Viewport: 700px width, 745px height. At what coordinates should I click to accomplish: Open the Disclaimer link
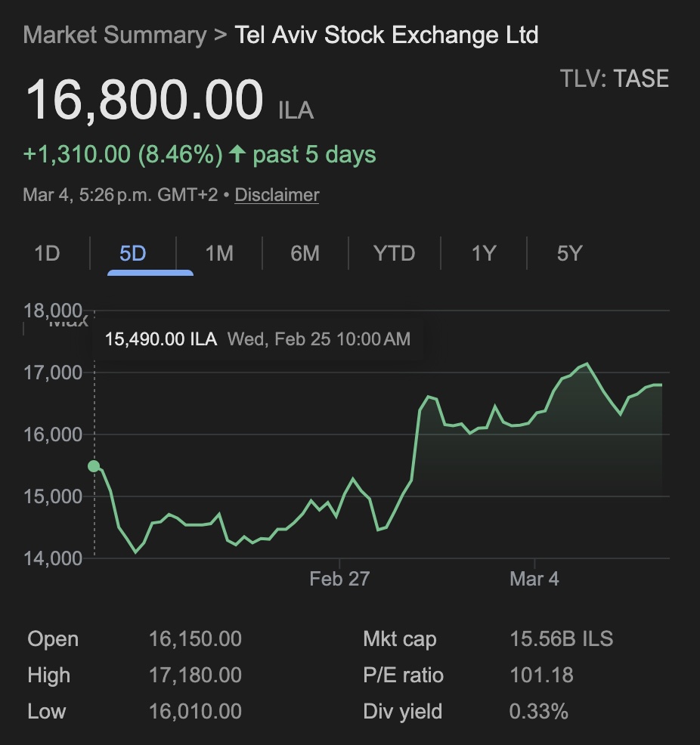coord(277,195)
